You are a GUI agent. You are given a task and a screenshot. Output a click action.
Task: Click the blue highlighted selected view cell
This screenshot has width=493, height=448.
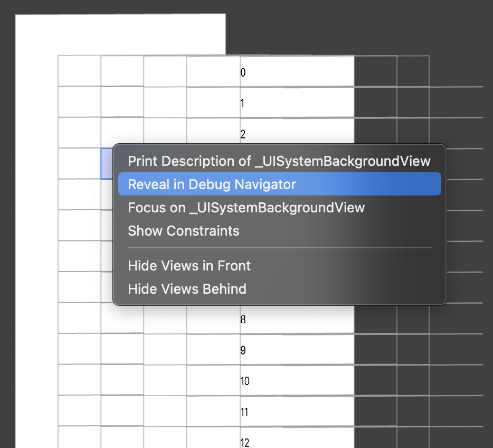pyautogui.click(x=107, y=164)
